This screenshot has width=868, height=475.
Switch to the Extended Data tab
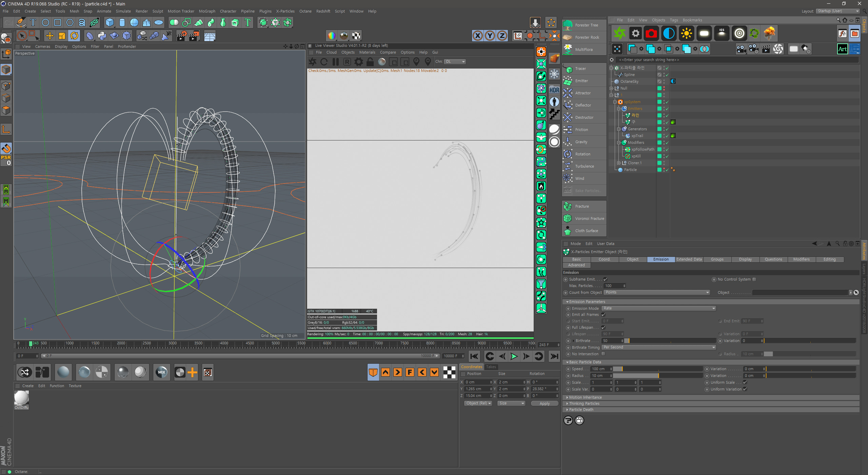point(689,259)
